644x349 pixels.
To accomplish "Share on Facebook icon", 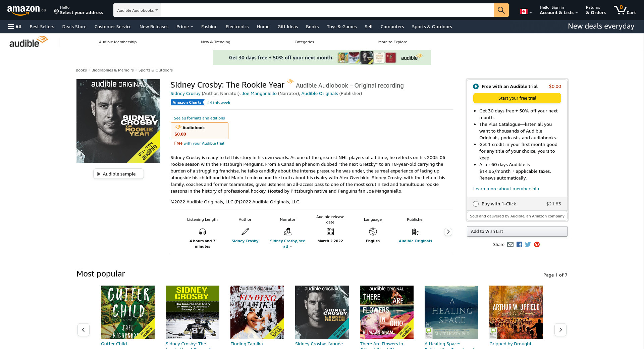I will (x=519, y=245).
